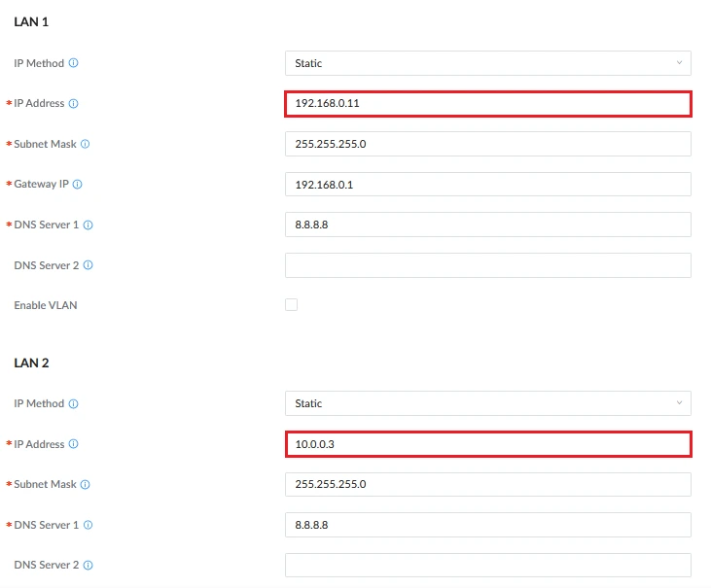
Task: Click info icon beside LAN 2 DNS Server 2
Action: point(89,566)
